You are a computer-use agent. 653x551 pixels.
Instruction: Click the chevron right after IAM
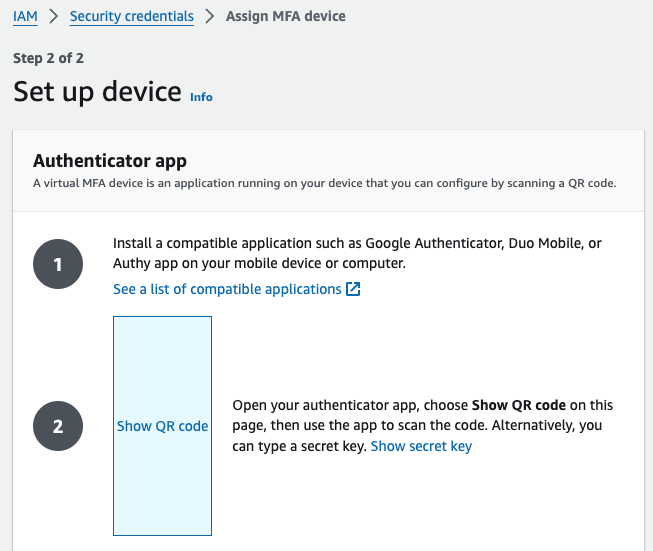click(x=53, y=17)
